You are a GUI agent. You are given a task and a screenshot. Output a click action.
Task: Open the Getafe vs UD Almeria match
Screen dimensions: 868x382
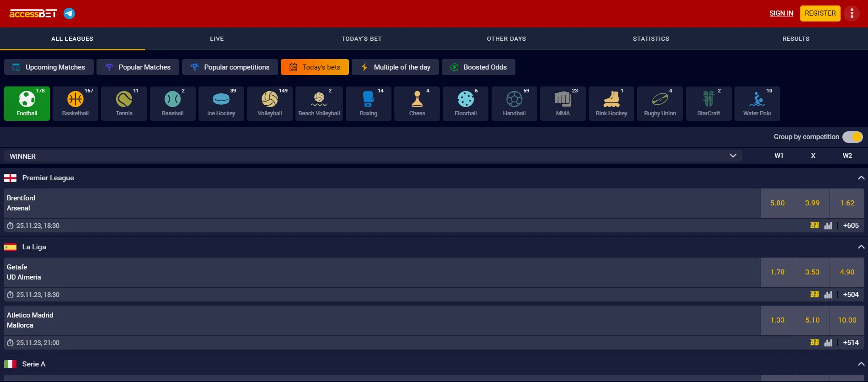(382, 272)
